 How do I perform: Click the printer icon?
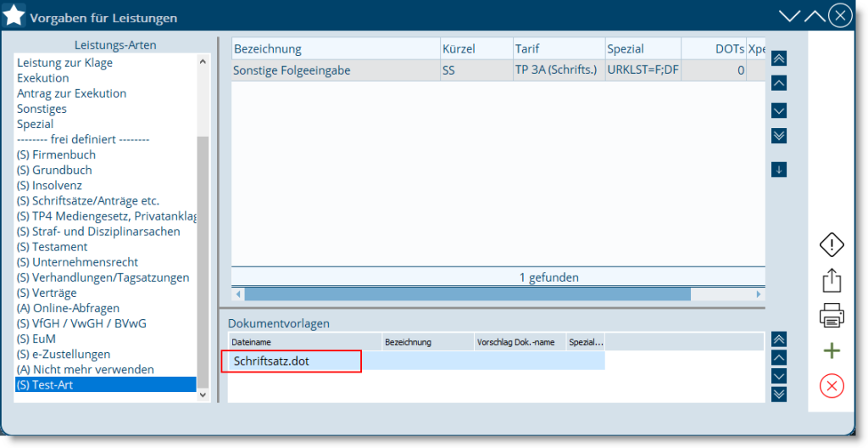point(832,316)
